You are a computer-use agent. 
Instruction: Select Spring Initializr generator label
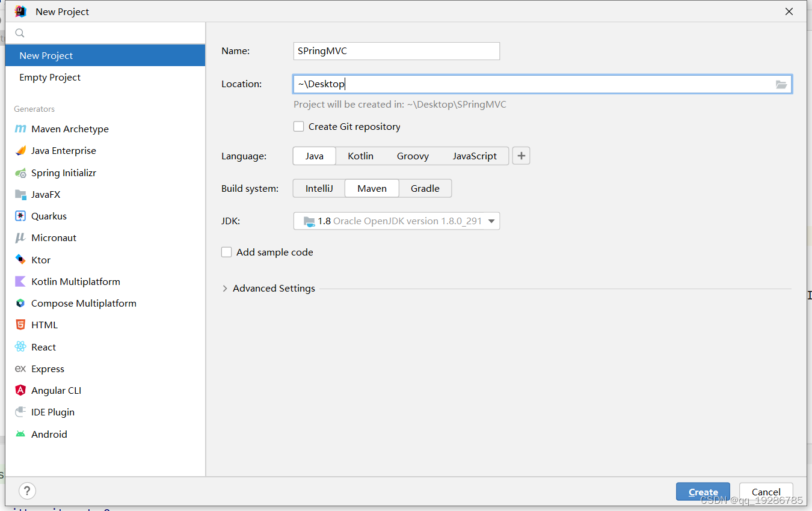[x=64, y=173]
